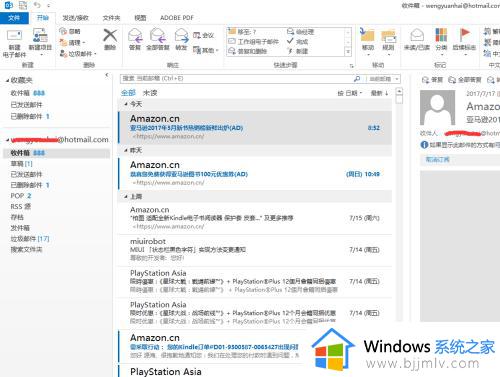Collapse the 上周 (Last Week) message group

126,197
